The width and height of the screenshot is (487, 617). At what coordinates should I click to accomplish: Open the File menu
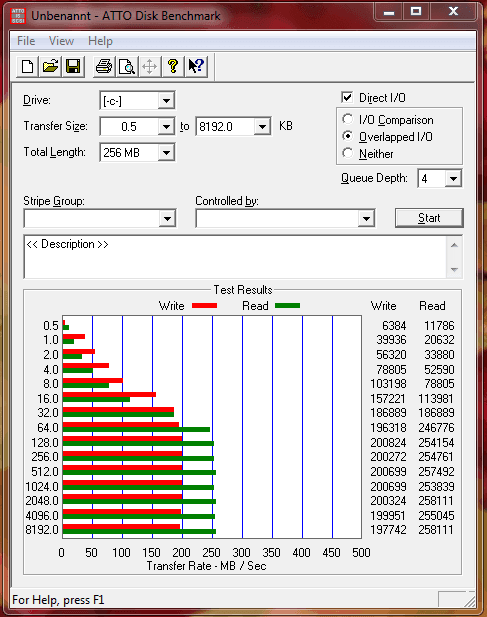[x=26, y=41]
